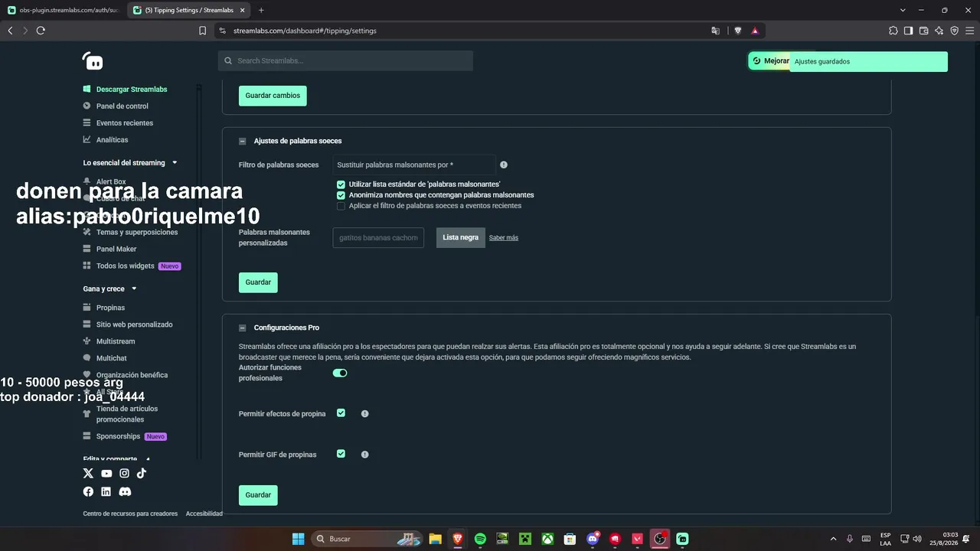Open Brave Shields lion icon
The width and height of the screenshot is (980, 551).
pos(738,31)
